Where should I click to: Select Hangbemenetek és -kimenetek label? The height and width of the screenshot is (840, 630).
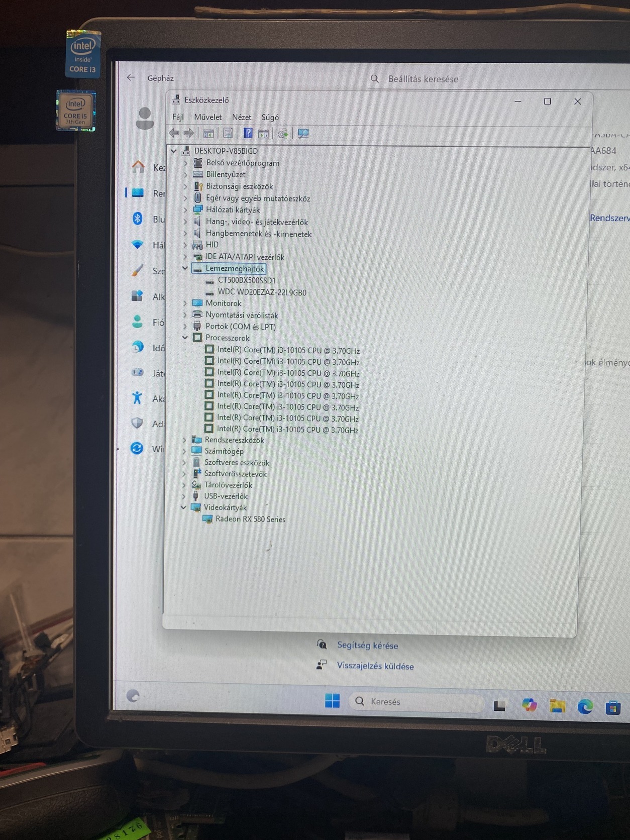pos(258,234)
